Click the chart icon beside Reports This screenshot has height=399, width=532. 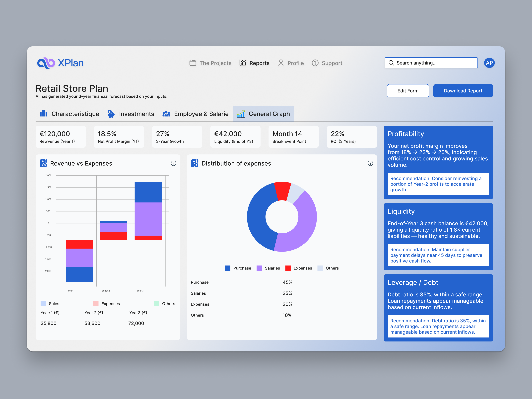(243, 63)
